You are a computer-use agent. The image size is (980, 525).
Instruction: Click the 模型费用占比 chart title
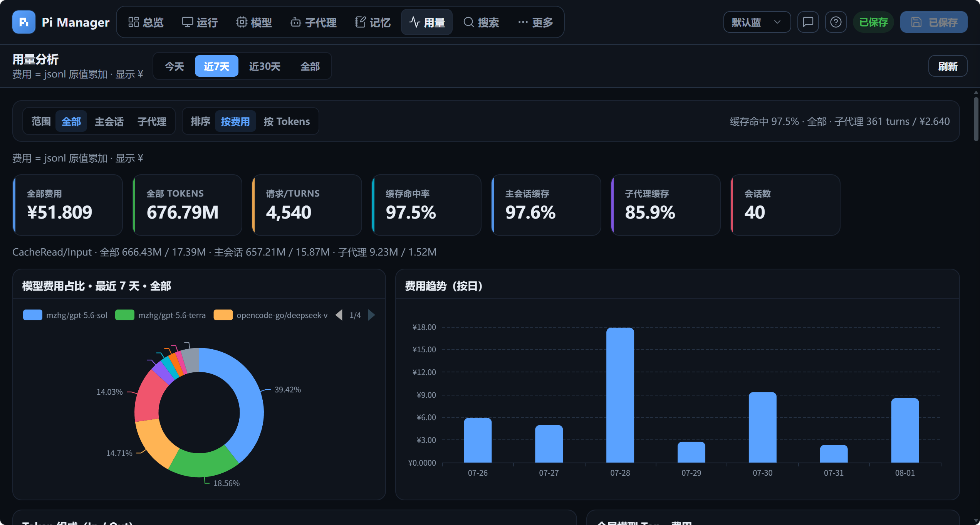pyautogui.click(x=97, y=286)
